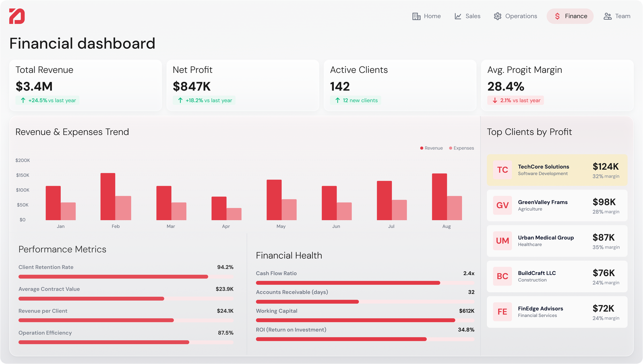Click the GV client avatar

[502, 205]
